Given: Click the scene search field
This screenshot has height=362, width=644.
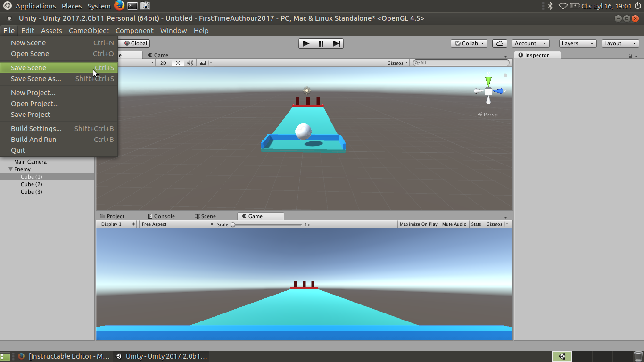Looking at the screenshot, I should 461,63.
